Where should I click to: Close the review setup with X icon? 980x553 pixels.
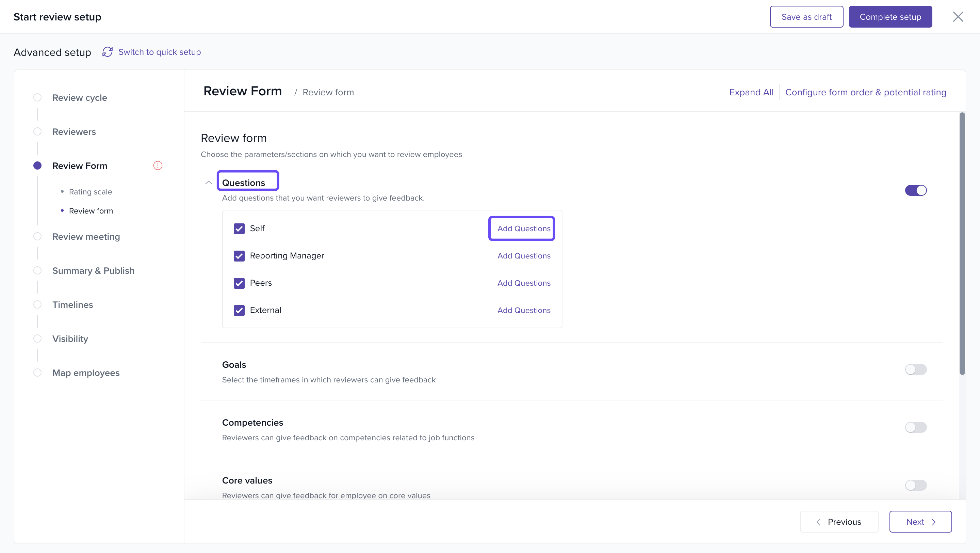958,17
